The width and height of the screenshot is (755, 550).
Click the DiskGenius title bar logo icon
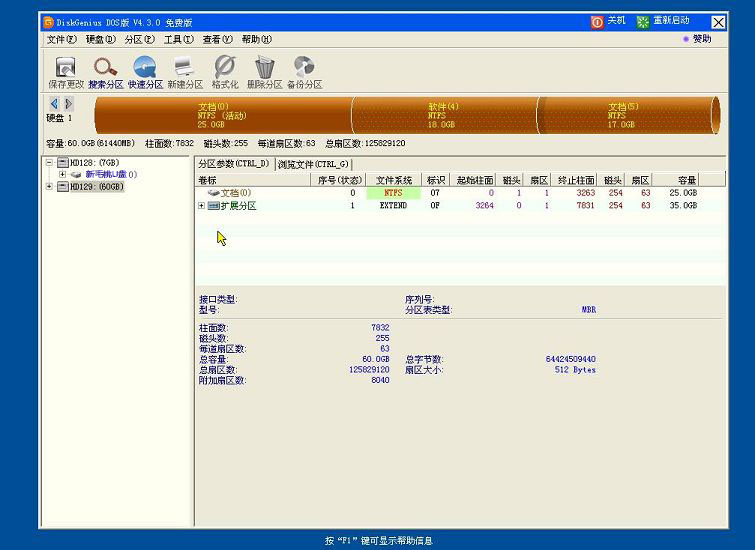coord(49,22)
